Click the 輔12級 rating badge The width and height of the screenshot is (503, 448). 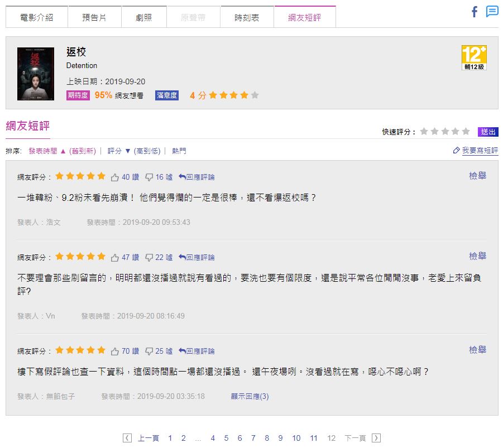[x=474, y=57]
